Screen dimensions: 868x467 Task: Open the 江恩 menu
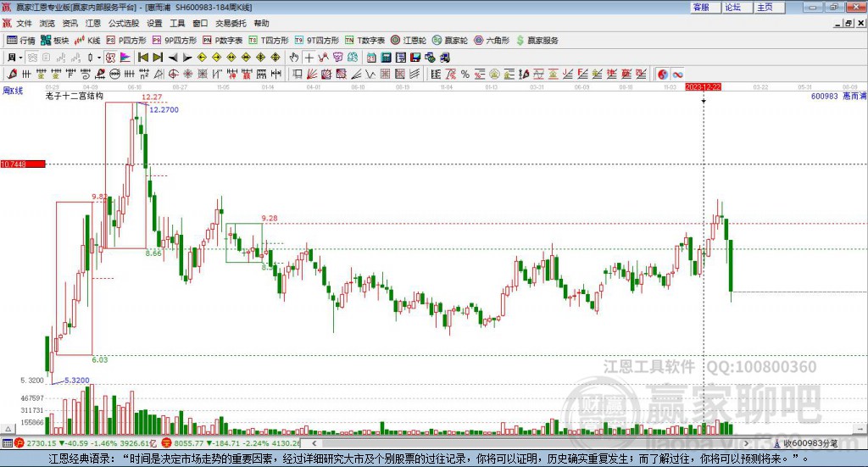(x=93, y=23)
